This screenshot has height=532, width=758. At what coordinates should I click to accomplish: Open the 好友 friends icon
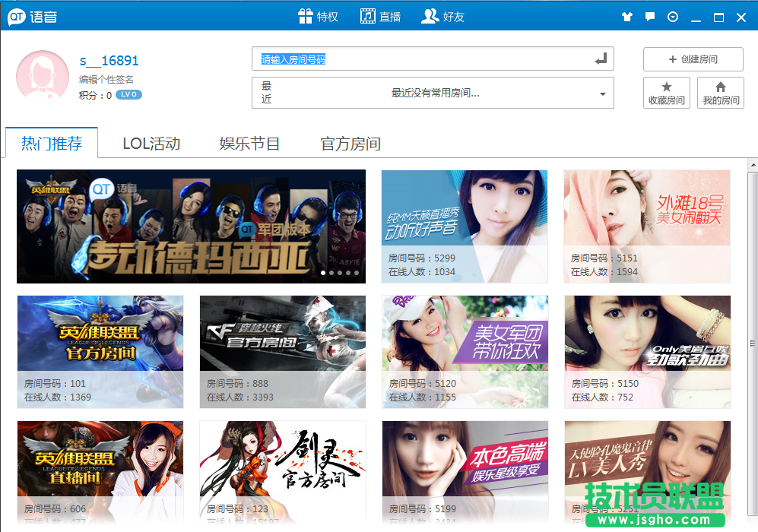click(430, 17)
